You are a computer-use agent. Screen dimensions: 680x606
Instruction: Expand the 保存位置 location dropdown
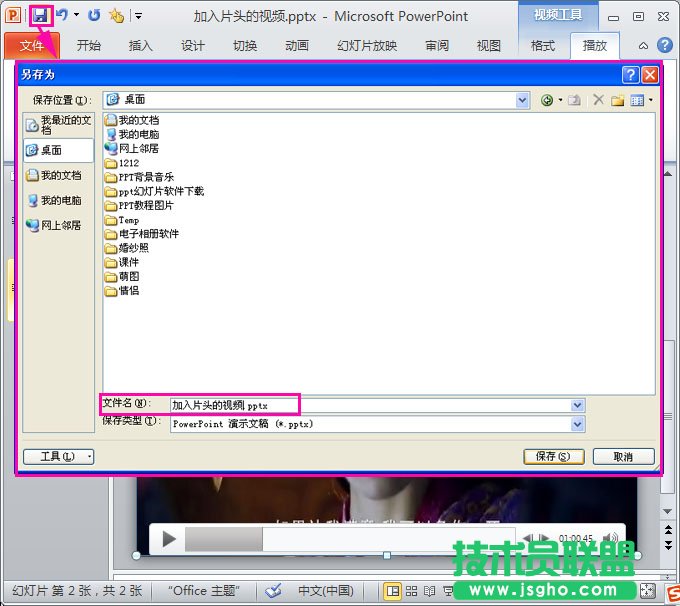[x=523, y=100]
